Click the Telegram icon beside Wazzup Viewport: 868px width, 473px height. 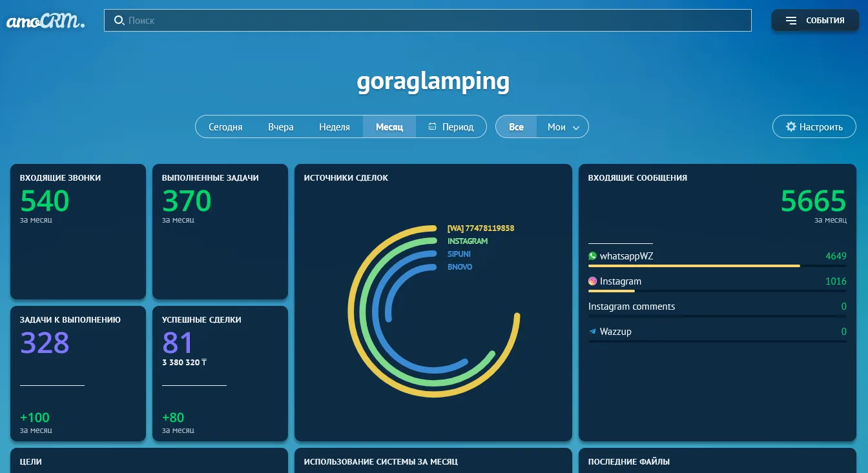pyautogui.click(x=593, y=332)
